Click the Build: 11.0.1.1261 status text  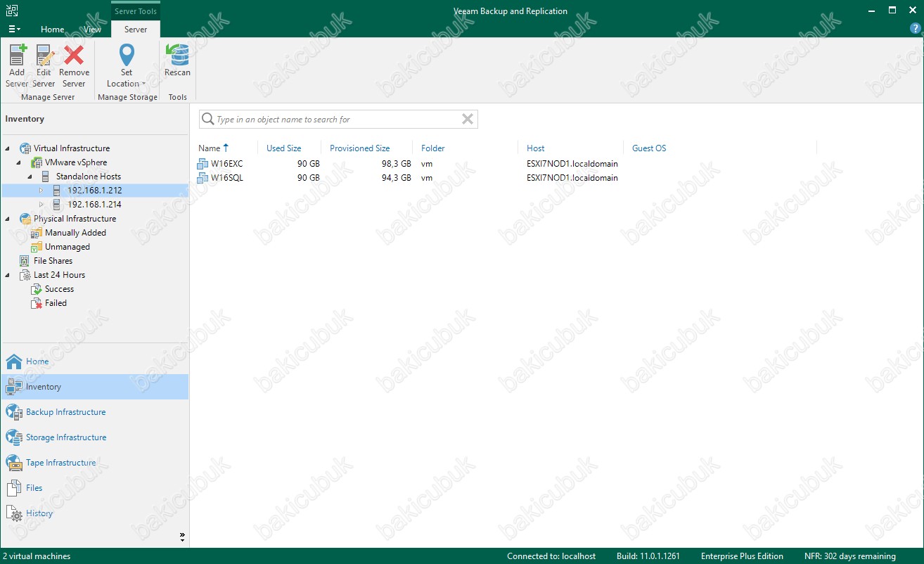coord(648,556)
